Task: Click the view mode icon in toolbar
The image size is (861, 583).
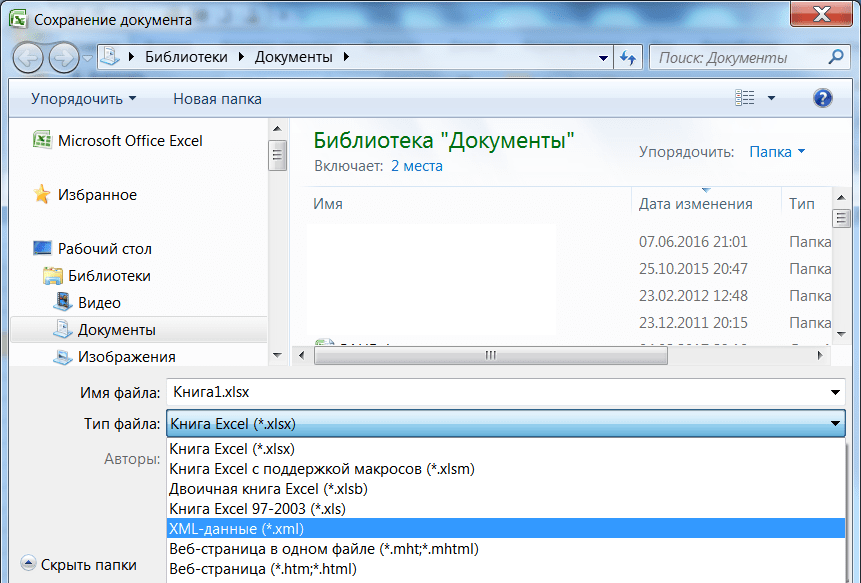Action: click(x=745, y=98)
